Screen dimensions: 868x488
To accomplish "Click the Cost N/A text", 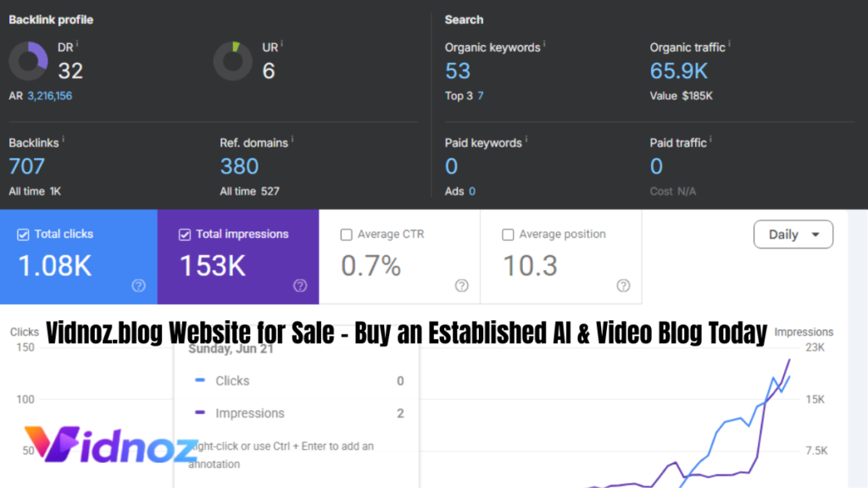I will [672, 191].
